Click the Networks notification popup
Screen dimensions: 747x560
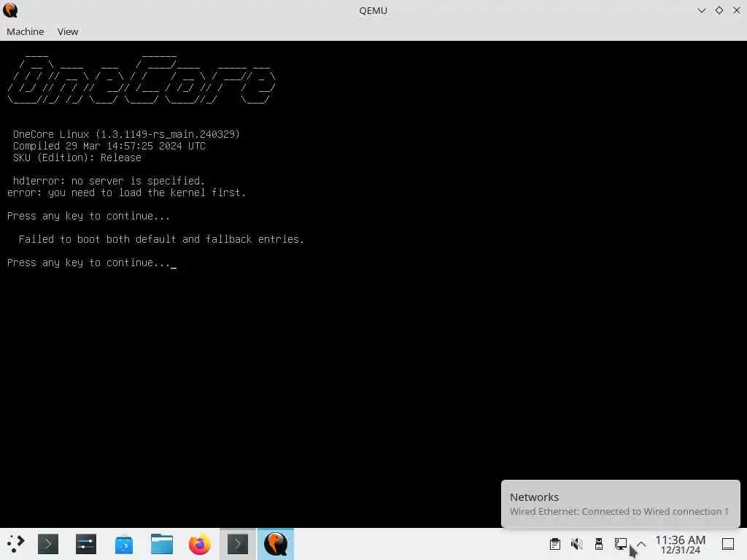[620, 504]
